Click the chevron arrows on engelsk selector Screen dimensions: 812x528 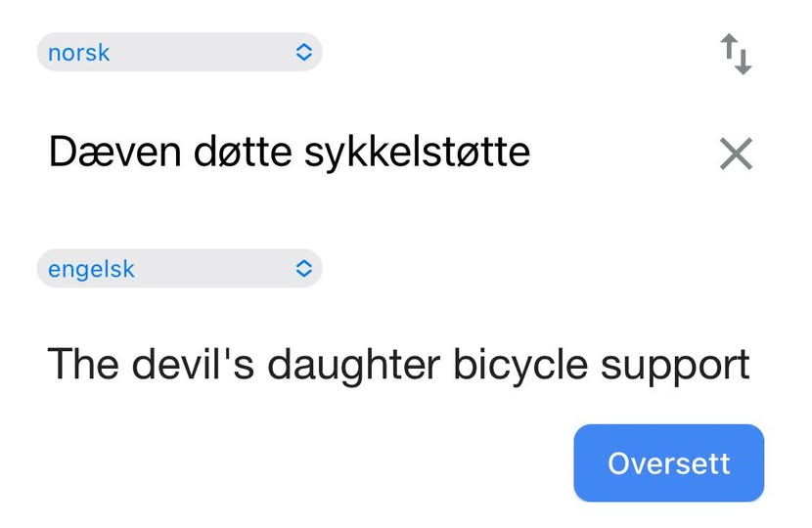(x=303, y=269)
